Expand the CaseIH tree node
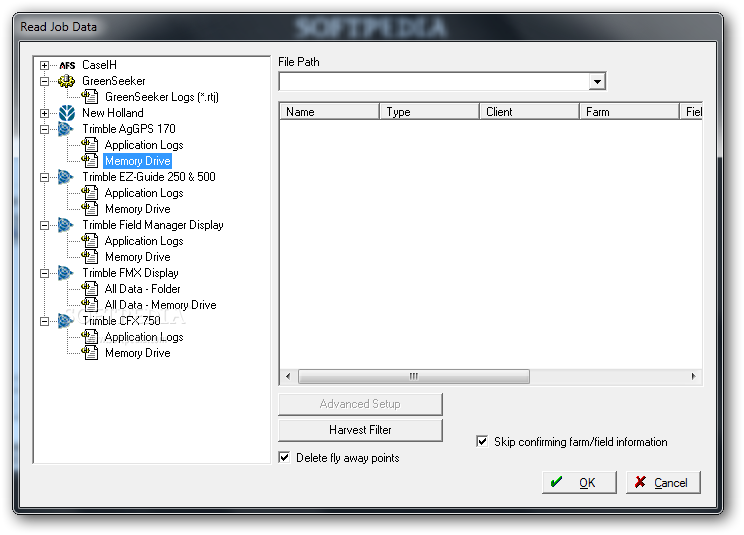Image resolution: width=744 pixels, height=535 pixels. click(x=44, y=65)
